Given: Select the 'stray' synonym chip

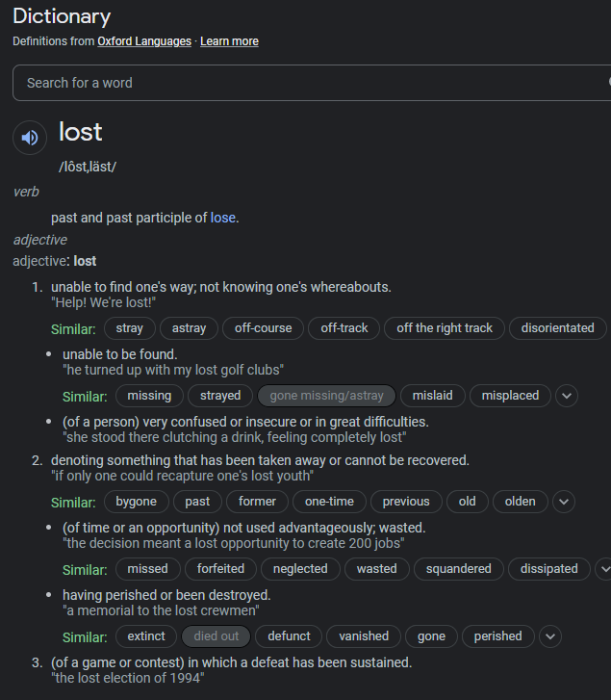Looking at the screenshot, I should coord(130,328).
